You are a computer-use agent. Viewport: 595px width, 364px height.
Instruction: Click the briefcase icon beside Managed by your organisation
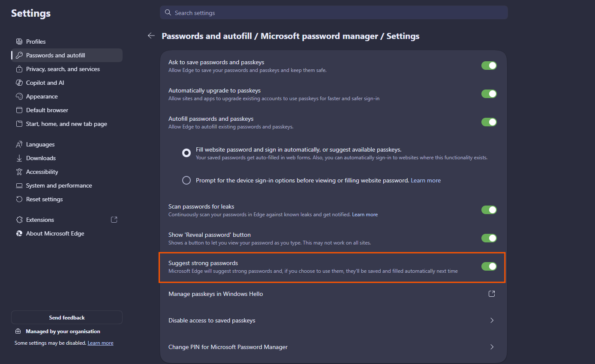[18, 331]
